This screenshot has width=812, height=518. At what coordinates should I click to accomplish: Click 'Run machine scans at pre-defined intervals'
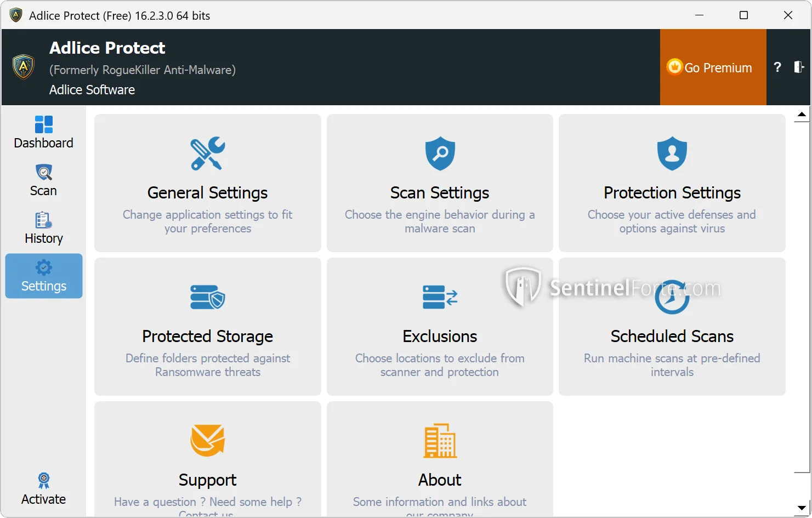click(672, 366)
